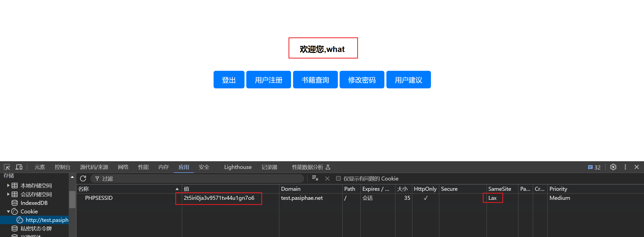Click cookie value 2t5iri0ja3v9571tv44u1gn7o6
Screen dimensions: 644x237
[219, 198]
